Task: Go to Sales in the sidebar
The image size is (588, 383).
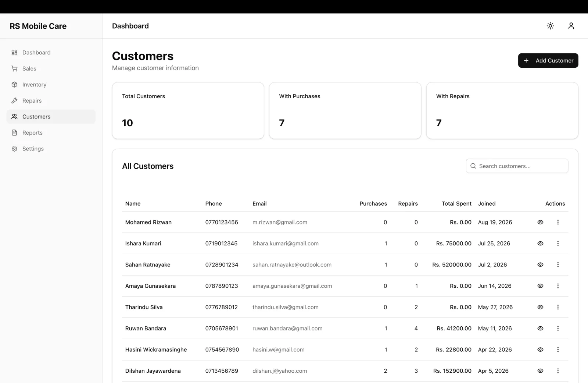Action: [51, 68]
